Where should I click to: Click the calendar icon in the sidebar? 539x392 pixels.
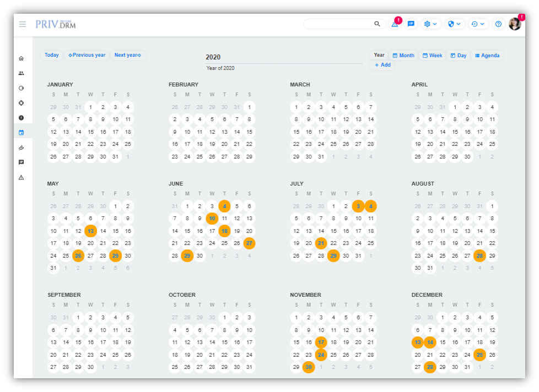[21, 133]
